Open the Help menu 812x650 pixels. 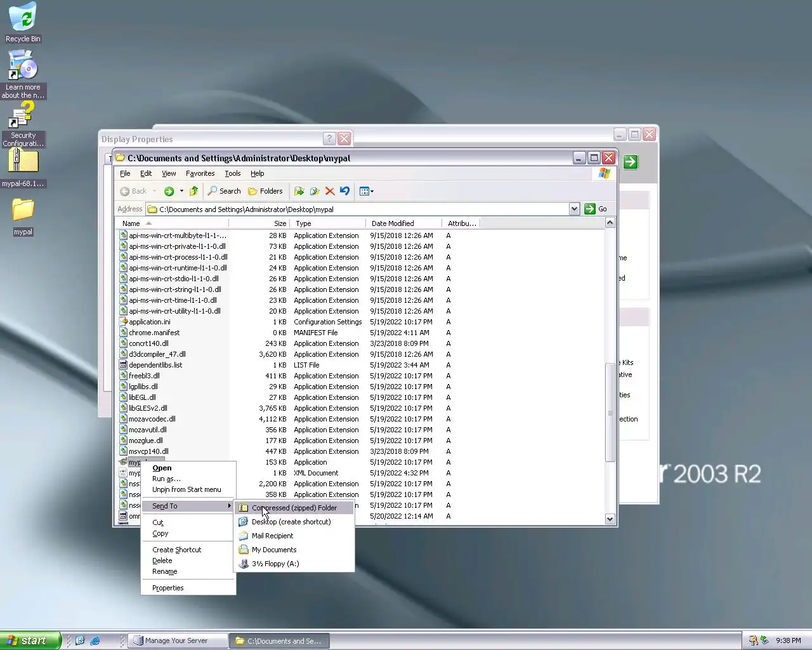[257, 173]
